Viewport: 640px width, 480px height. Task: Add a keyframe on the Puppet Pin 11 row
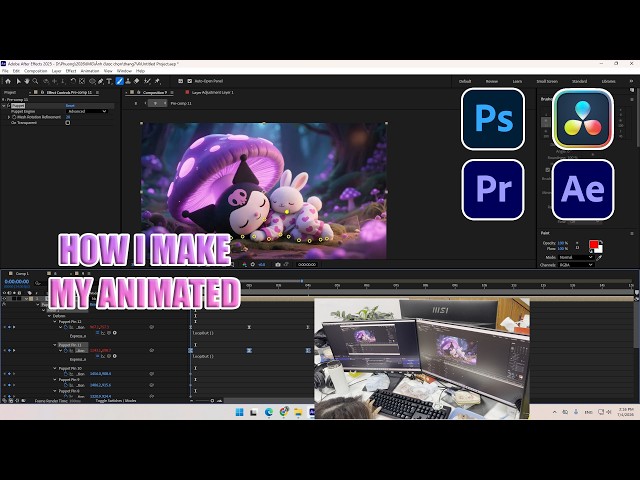[9, 351]
